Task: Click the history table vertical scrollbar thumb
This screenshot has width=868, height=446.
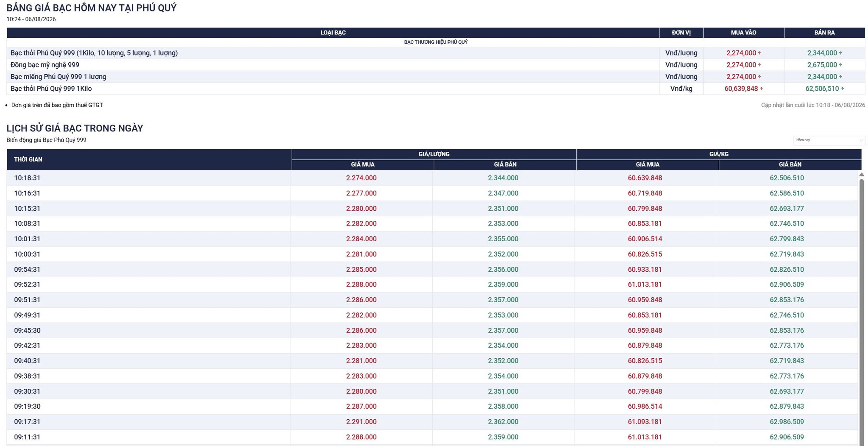Action: point(861,312)
